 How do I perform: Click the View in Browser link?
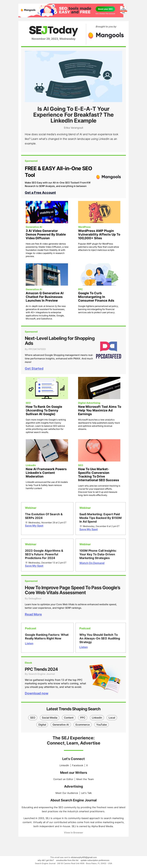click(73, 832)
